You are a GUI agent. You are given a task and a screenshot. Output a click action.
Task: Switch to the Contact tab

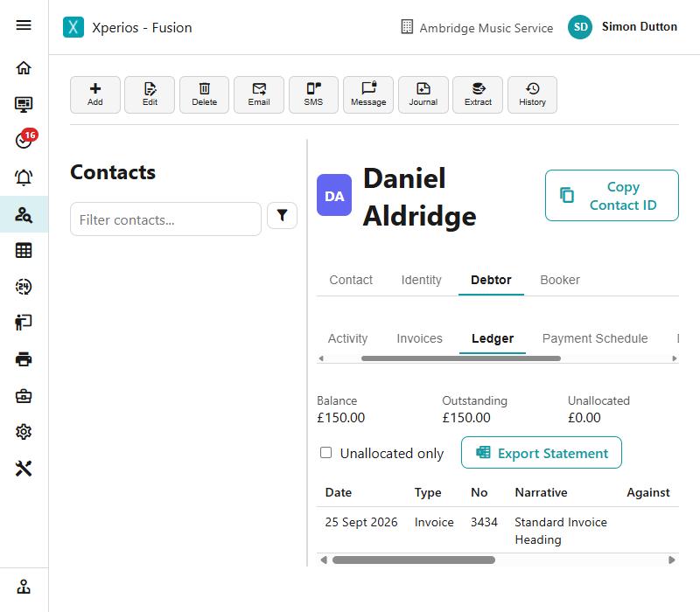351,280
